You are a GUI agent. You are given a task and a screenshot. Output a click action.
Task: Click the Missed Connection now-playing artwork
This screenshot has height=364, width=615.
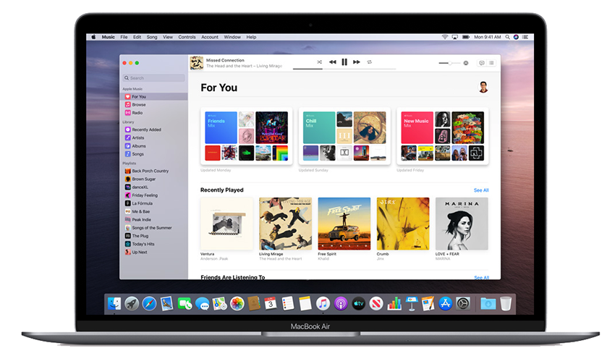pyautogui.click(x=197, y=63)
